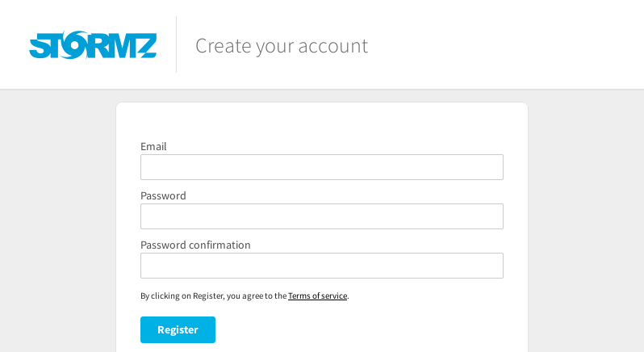Focus the Email input field

(x=321, y=167)
